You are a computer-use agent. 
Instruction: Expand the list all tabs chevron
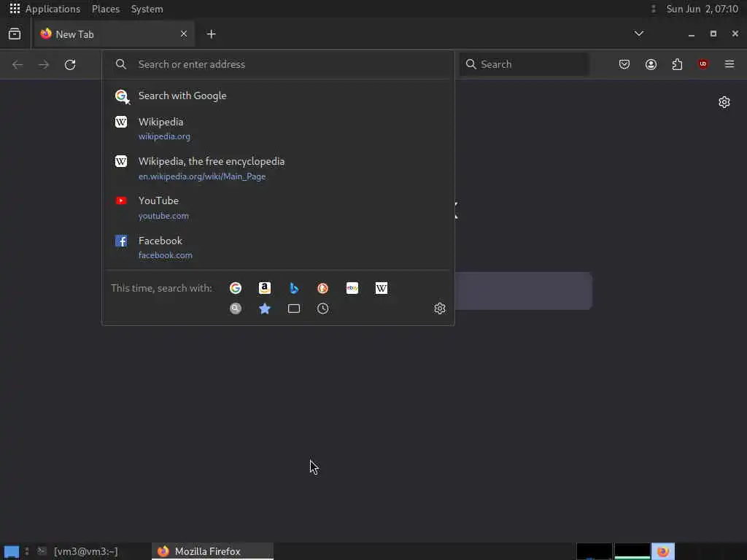coord(639,34)
